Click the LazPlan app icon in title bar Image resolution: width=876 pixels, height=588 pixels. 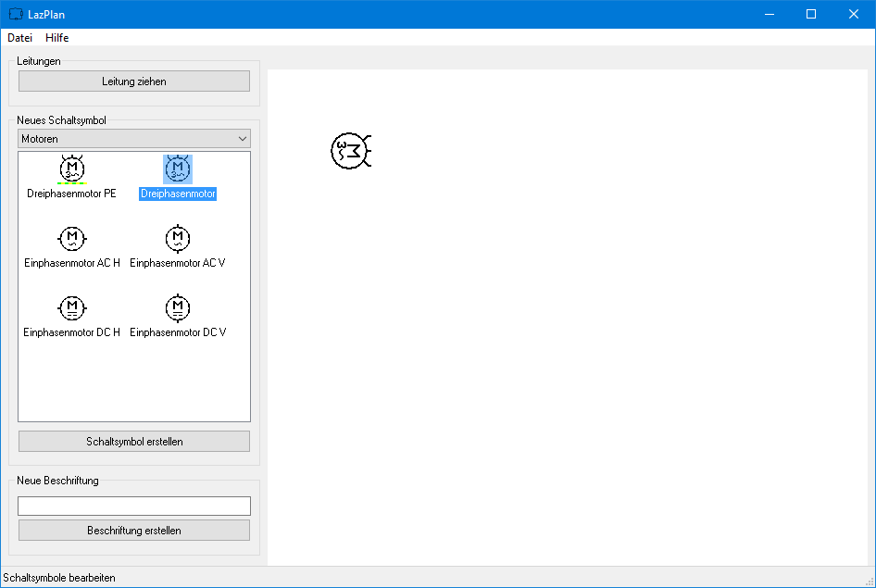click(x=16, y=14)
